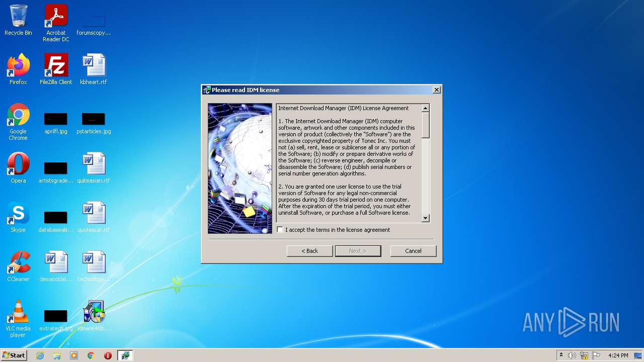The width and height of the screenshot is (644, 362).
Task: Select the pstarticles.jpg image file
Action: pyautogui.click(x=94, y=123)
